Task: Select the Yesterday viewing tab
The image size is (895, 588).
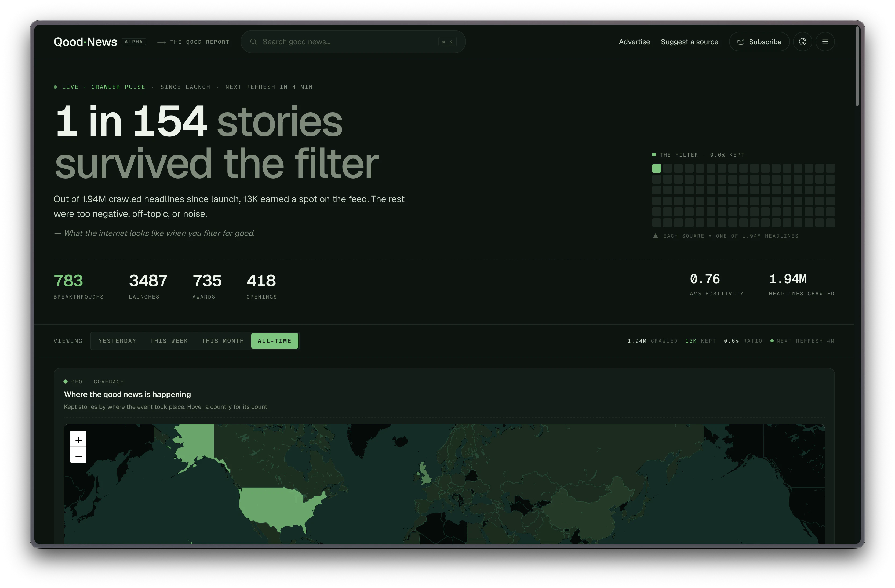Action: point(117,341)
